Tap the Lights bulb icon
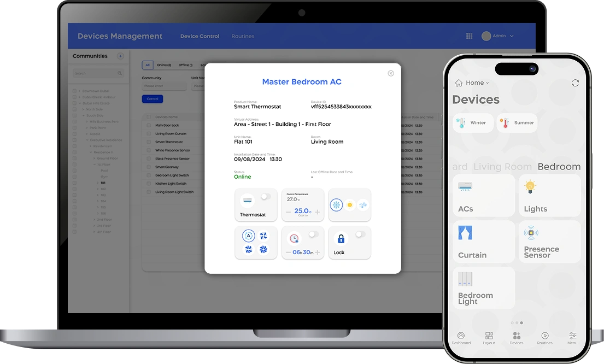604x364 pixels. click(529, 187)
